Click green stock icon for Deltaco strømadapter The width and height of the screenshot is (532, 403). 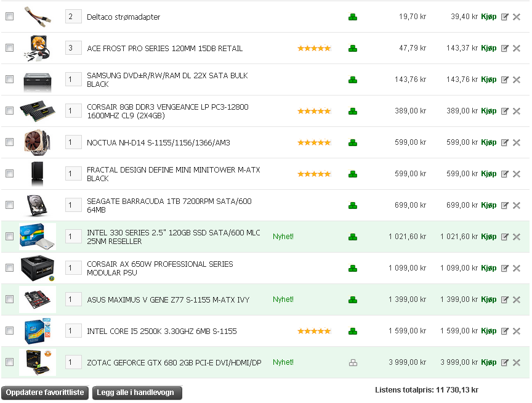(353, 17)
